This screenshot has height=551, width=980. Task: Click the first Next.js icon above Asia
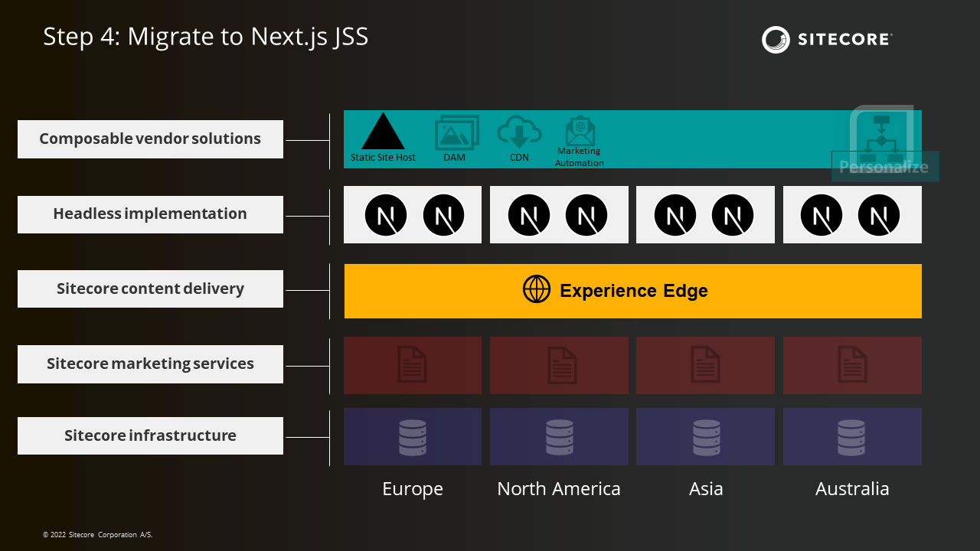pyautogui.click(x=675, y=215)
